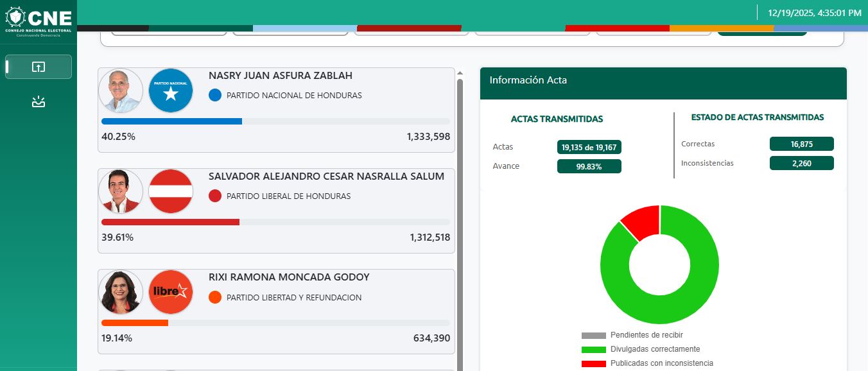The image size is (868, 371).
Task: Click the CNE logo in the sidebar
Action: [x=39, y=18]
